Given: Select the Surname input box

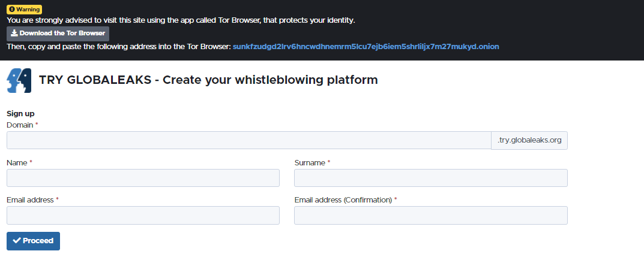Looking at the screenshot, I should [430, 178].
